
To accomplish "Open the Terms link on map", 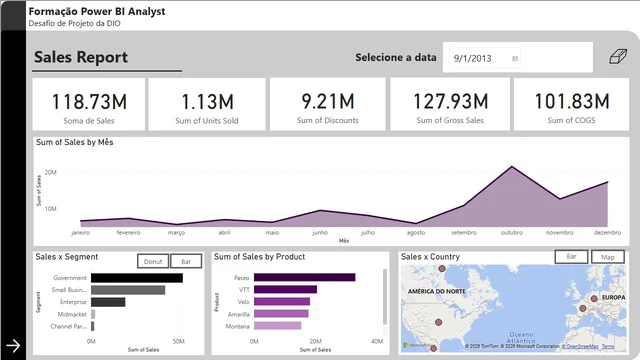I will (x=607, y=347).
